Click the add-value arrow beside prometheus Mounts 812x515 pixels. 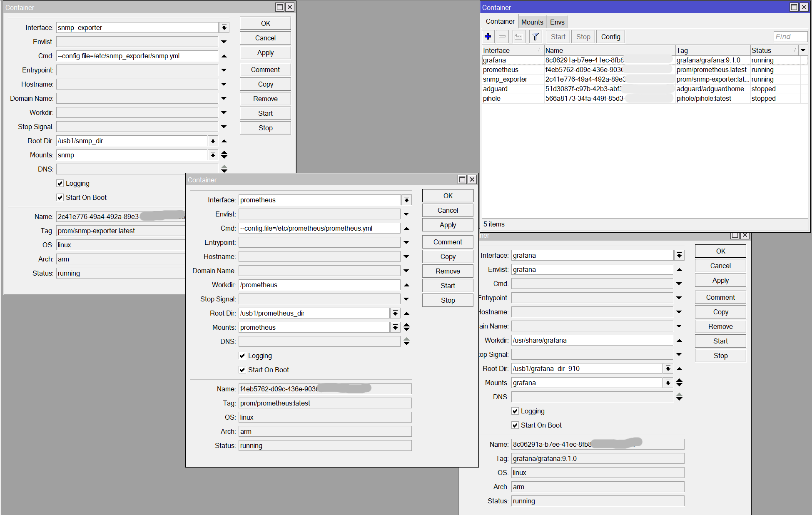[x=407, y=329]
